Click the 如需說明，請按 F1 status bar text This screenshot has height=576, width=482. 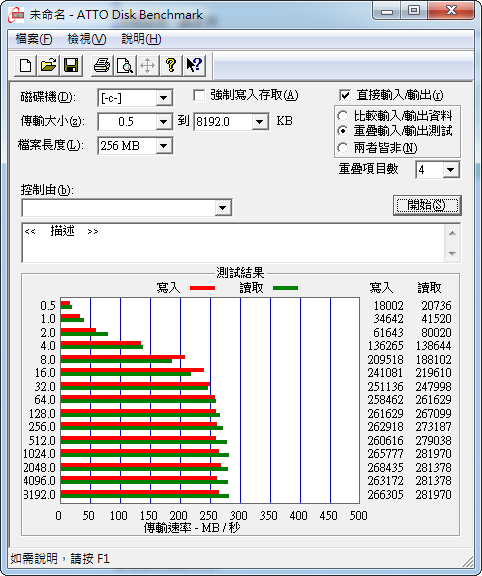coord(60,559)
